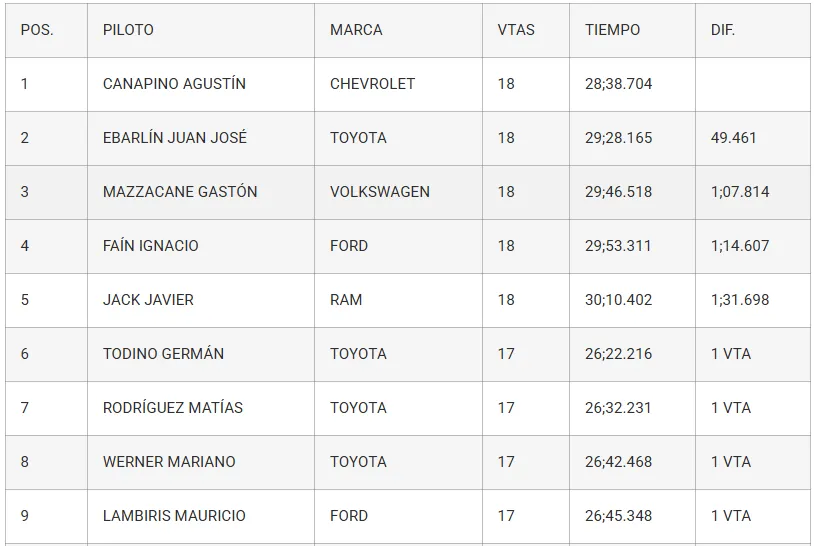This screenshot has height=546, width=814.
Task: Select the EBARLÍN JUAN JOSÉ cell
Action: click(175, 138)
